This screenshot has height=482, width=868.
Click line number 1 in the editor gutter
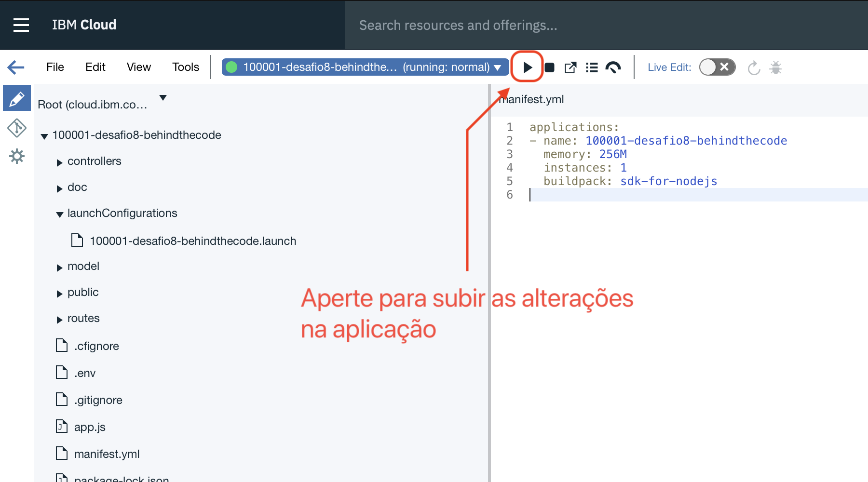(x=510, y=127)
